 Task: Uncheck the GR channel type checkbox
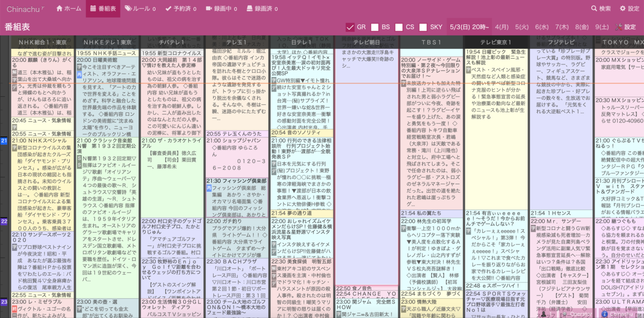pyautogui.click(x=350, y=27)
